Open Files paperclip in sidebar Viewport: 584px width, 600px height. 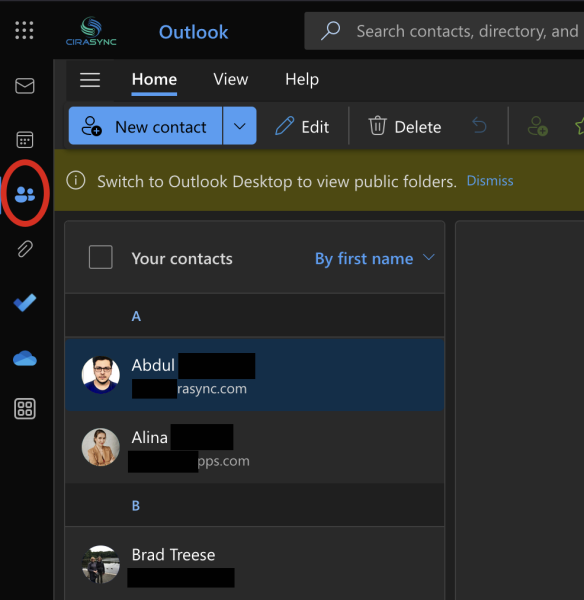click(x=25, y=249)
